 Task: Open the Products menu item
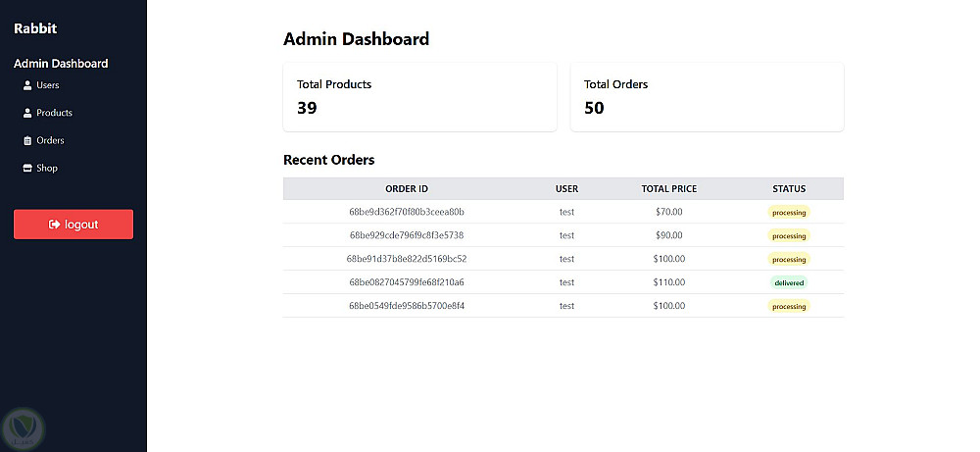55,113
